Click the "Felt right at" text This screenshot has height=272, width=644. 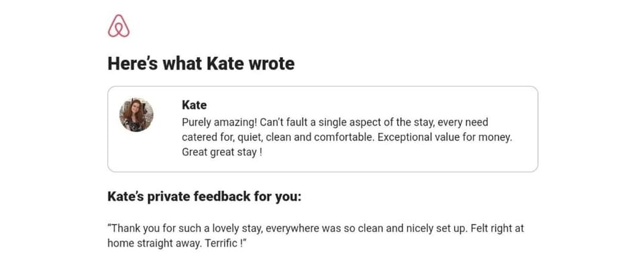(496, 228)
